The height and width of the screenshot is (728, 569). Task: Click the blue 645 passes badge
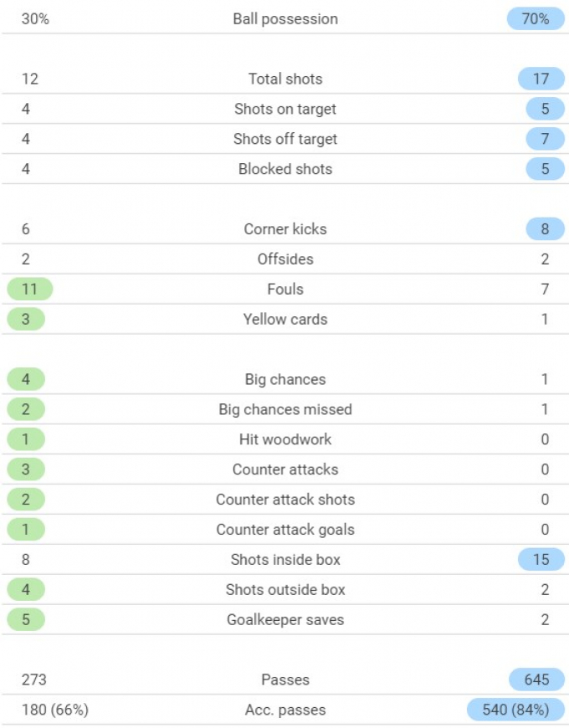click(537, 679)
